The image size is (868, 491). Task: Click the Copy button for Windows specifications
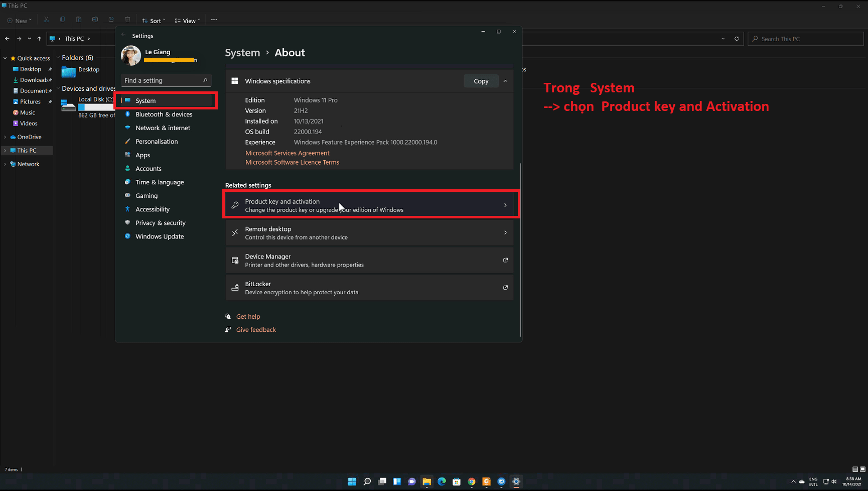click(x=481, y=81)
